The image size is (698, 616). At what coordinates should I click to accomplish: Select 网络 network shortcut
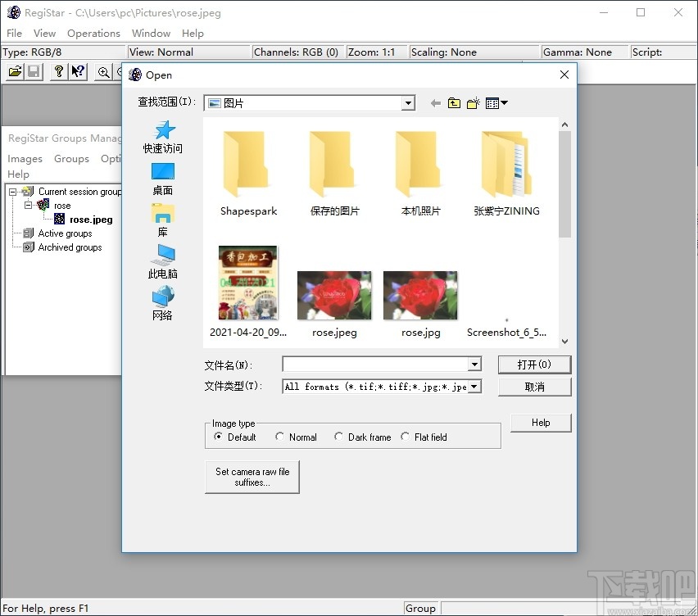click(x=163, y=303)
